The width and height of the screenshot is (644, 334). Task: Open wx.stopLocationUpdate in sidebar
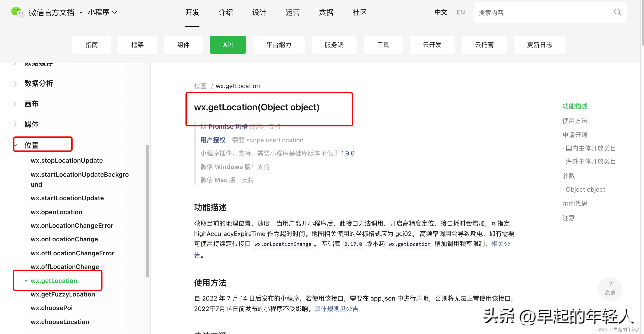(x=67, y=160)
